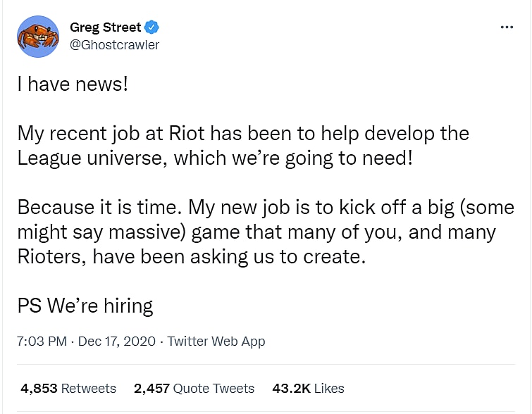Click the word "Likes" in the stats row
Viewport: 532px width, 414px height.
[x=329, y=388]
